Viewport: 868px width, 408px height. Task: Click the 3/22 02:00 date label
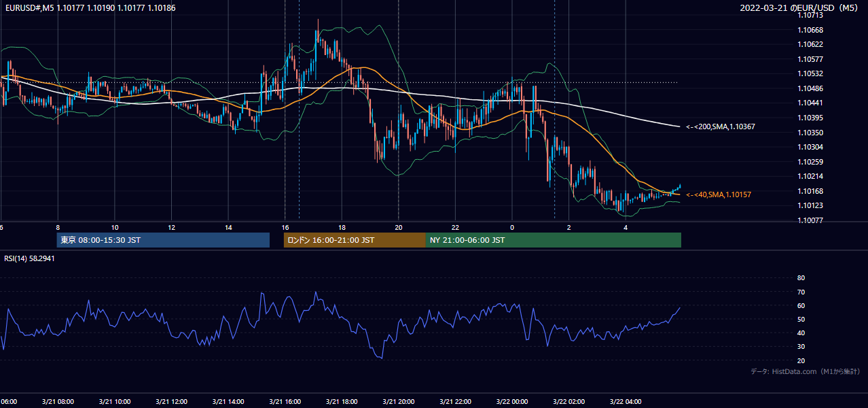(568, 402)
